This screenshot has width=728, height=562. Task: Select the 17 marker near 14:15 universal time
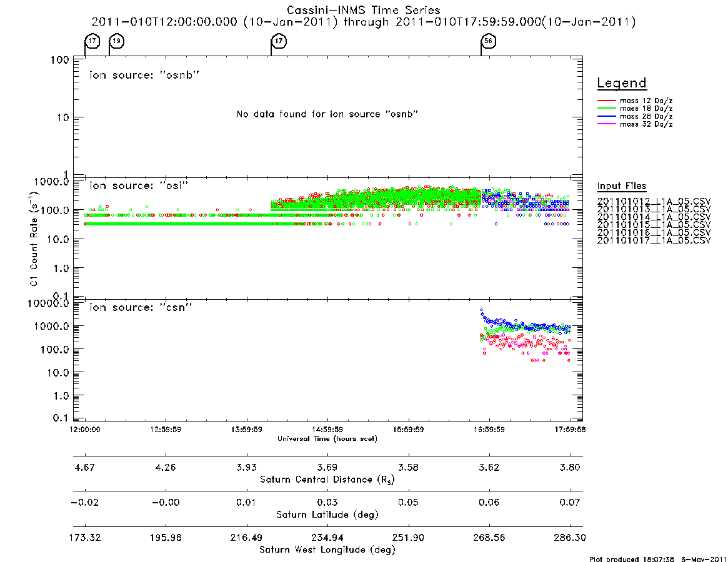[x=279, y=41]
